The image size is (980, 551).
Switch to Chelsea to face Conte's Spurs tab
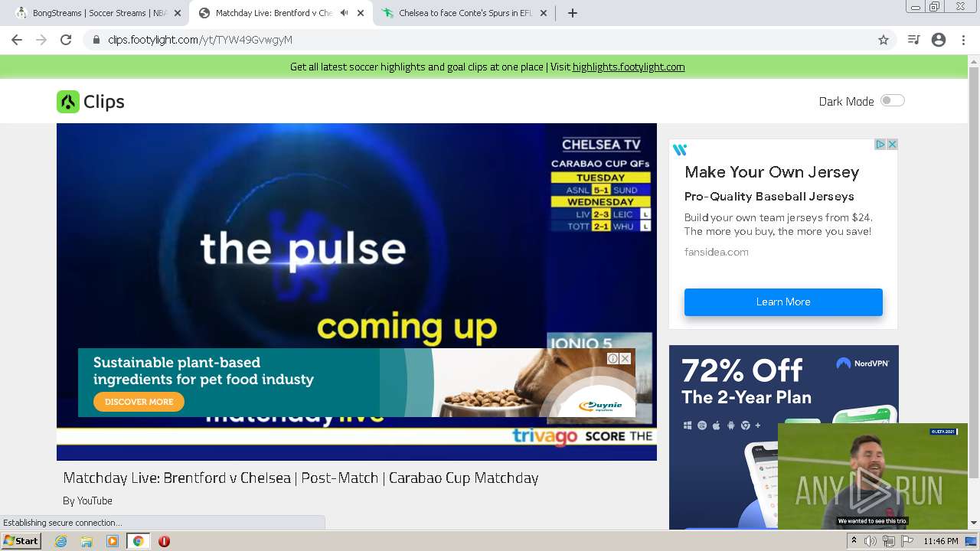465,13
